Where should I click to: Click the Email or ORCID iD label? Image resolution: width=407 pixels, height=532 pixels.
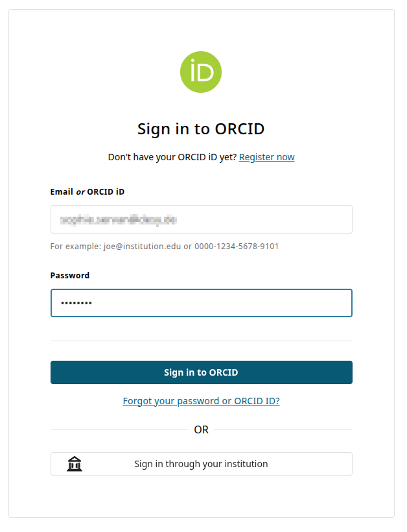pos(87,192)
